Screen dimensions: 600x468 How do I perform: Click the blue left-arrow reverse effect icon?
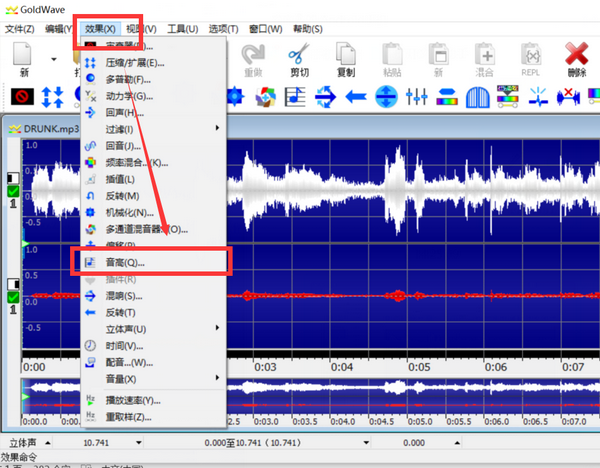point(356,97)
